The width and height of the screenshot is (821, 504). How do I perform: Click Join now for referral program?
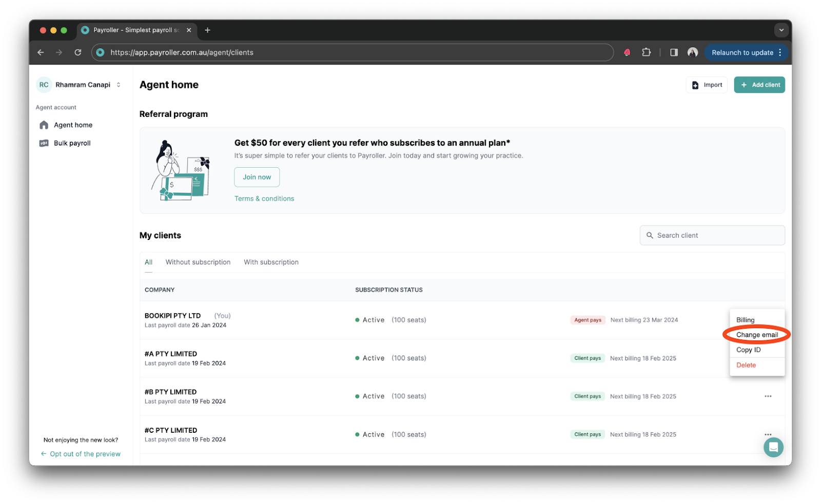tap(257, 177)
